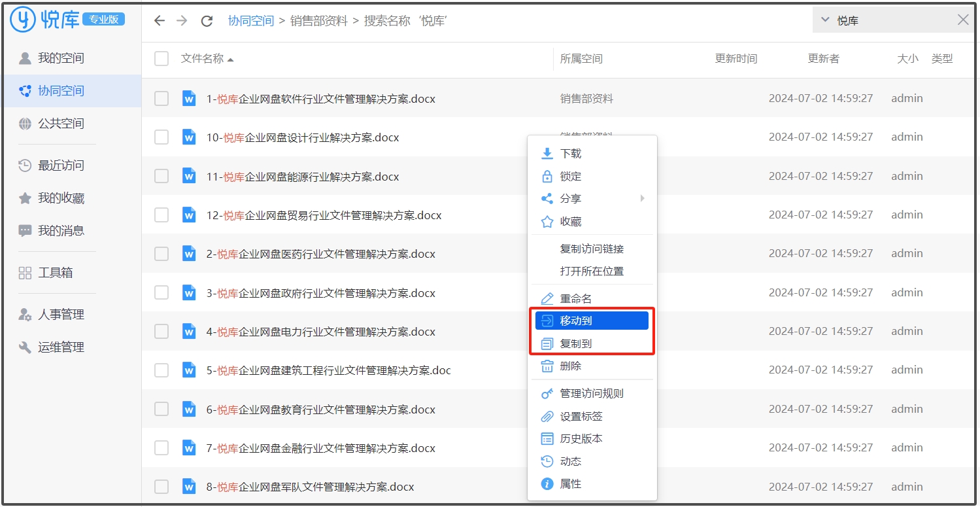Click the trash icon for 删除
The image size is (980, 507).
pos(547,366)
